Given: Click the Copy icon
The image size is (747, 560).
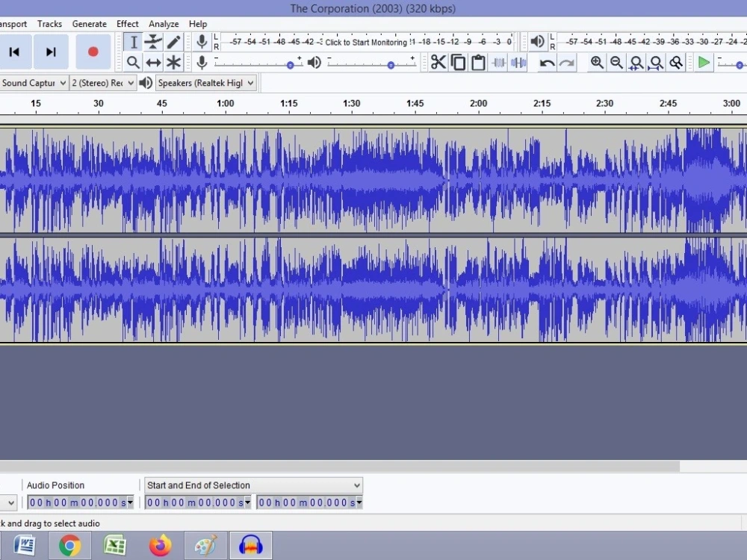Looking at the screenshot, I should click(459, 63).
